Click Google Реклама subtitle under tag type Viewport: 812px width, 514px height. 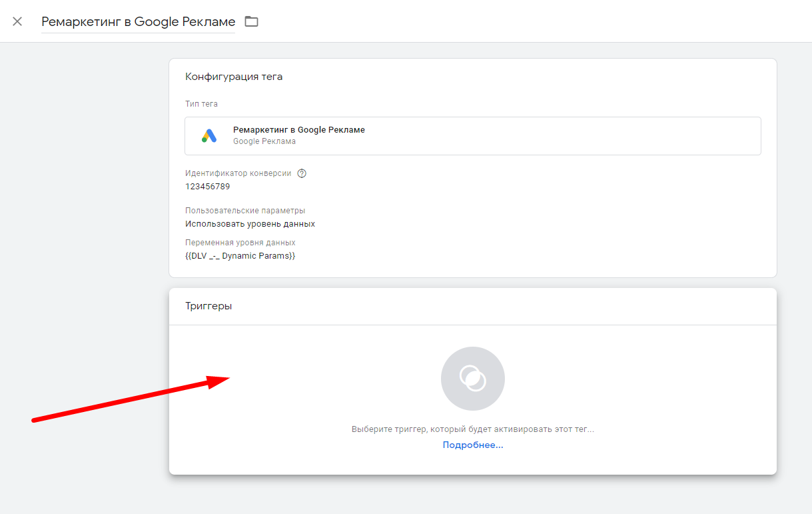[x=264, y=141]
